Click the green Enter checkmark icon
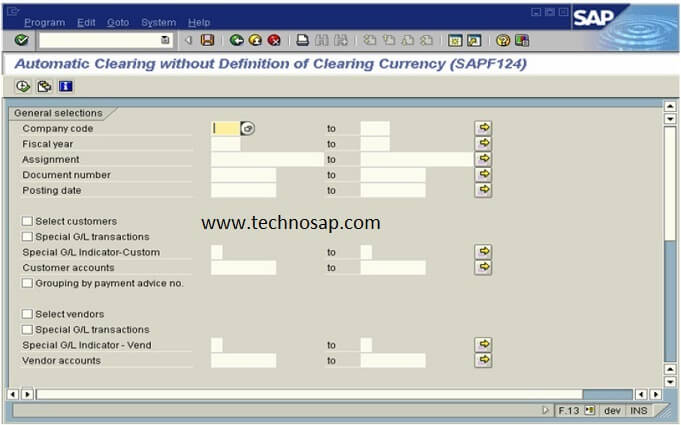This screenshot has height=425, width=681. point(21,40)
